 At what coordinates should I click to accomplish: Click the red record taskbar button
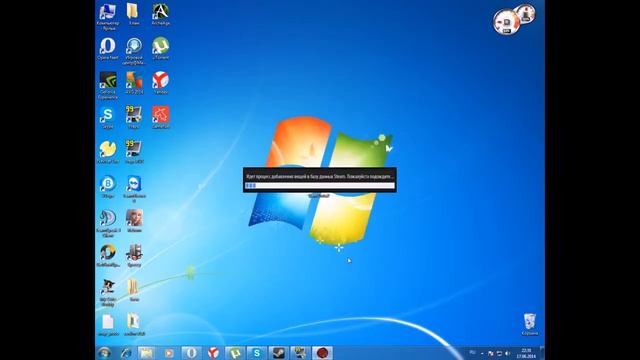(x=322, y=353)
